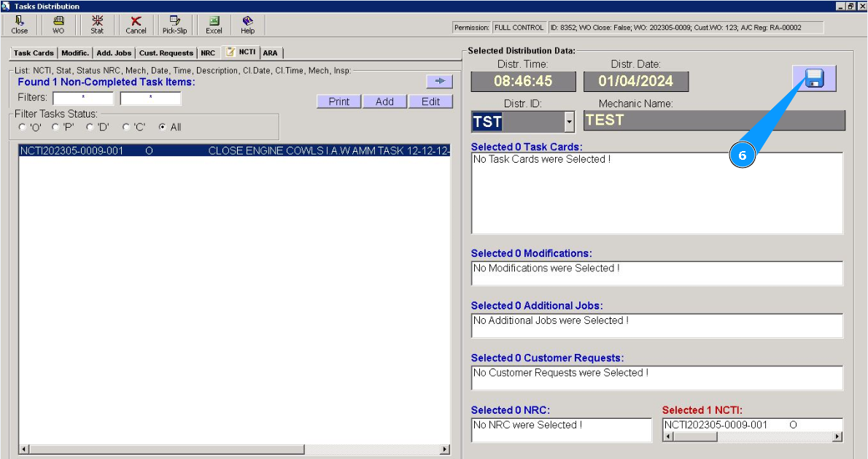Screen dimensions: 868x459
Task: Click the first Filters input field
Action: pyautogui.click(x=83, y=98)
